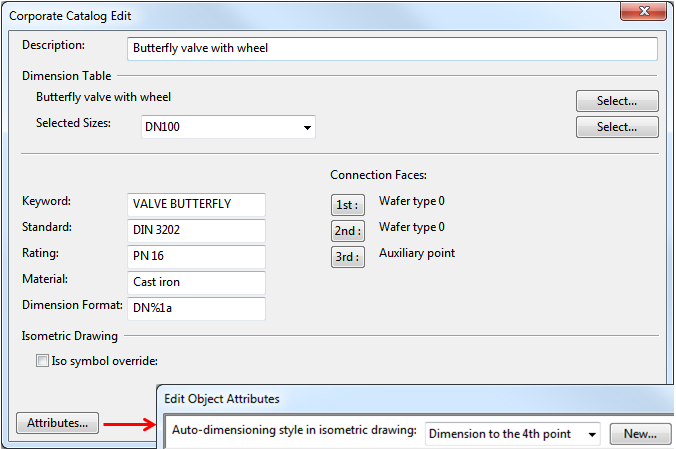Click the Description text field
The width and height of the screenshot is (676, 449).
392,48
